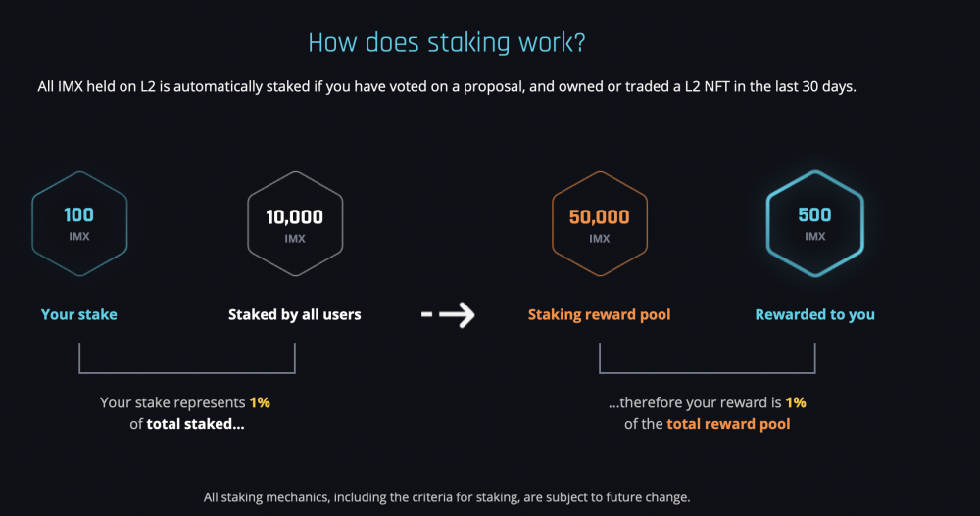Click the staking mechanics disclaimer text
Viewport: 980px width, 516px height.
(447, 497)
